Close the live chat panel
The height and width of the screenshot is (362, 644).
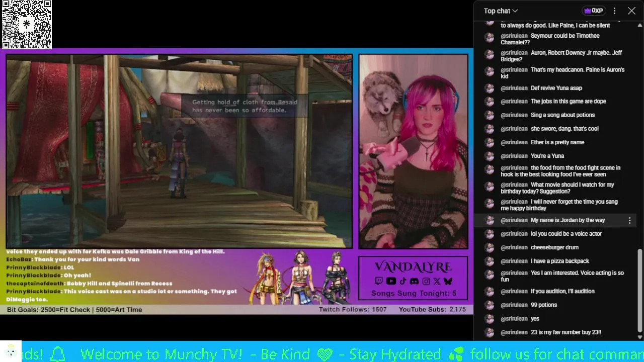tap(631, 11)
